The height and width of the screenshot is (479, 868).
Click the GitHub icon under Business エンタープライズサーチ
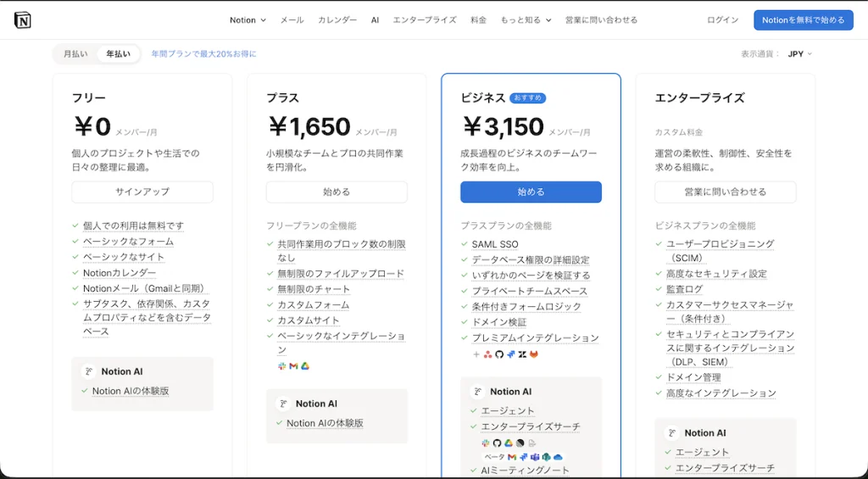click(497, 443)
